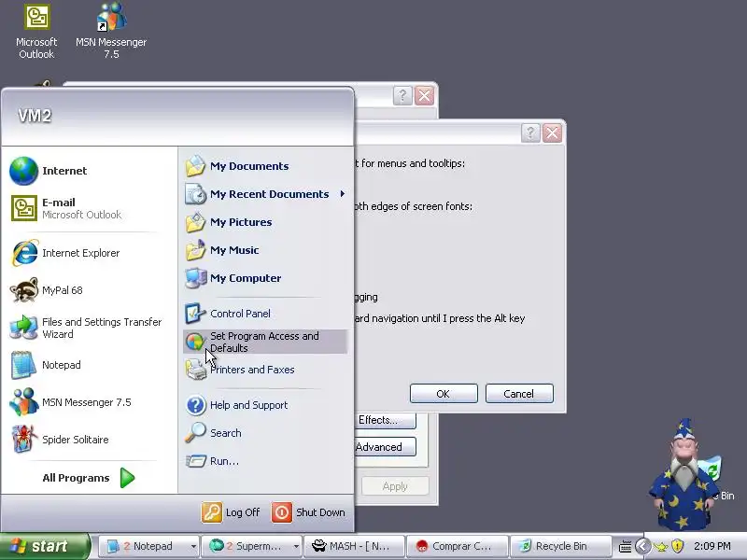Expand All Programs list
747x560 pixels.
coord(88,478)
